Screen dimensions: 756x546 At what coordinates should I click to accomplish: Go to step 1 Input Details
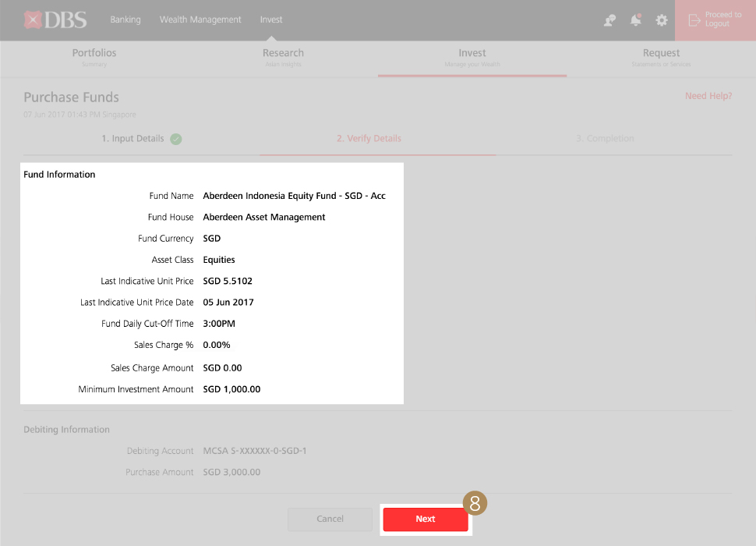pyautogui.click(x=132, y=138)
